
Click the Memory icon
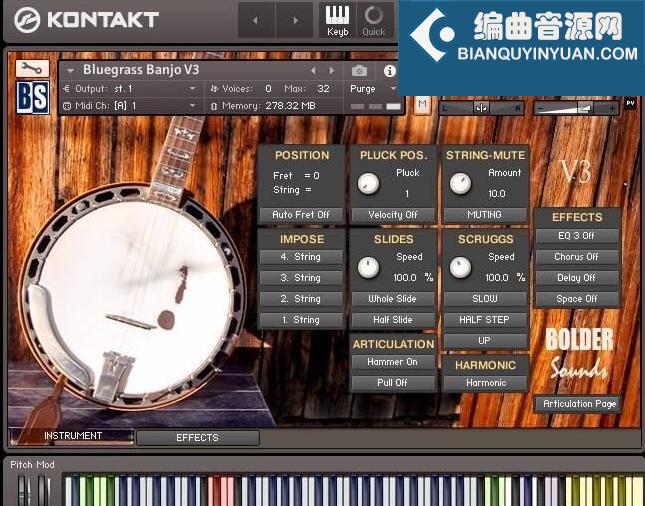coord(213,106)
